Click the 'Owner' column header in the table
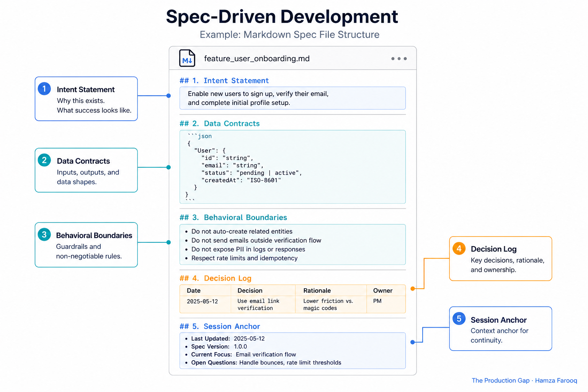The height and width of the screenshot is (392, 588). click(383, 291)
